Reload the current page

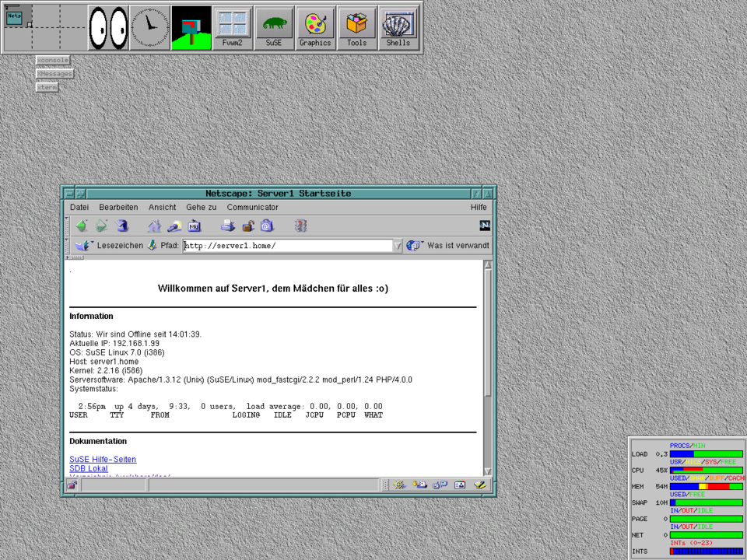click(122, 226)
